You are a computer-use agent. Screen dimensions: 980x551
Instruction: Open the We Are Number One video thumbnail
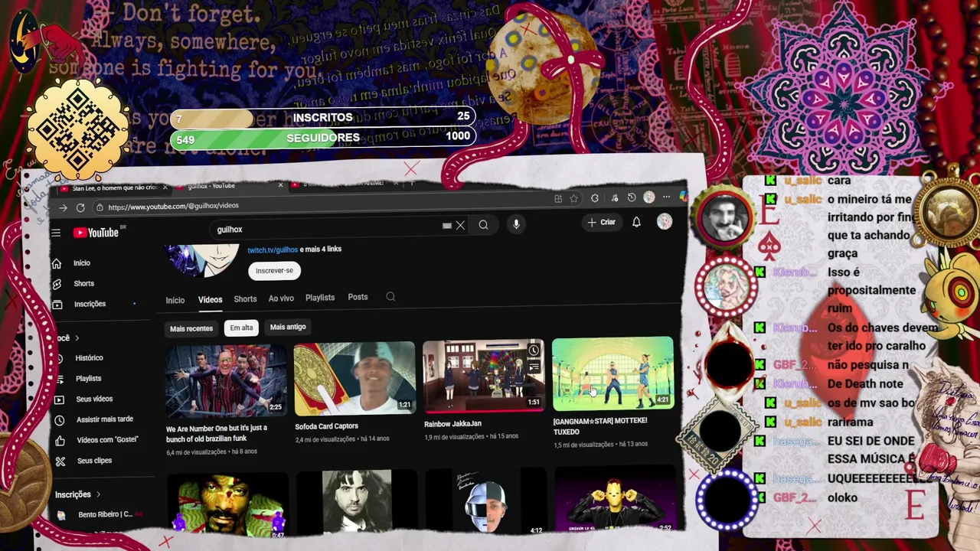[x=226, y=381]
